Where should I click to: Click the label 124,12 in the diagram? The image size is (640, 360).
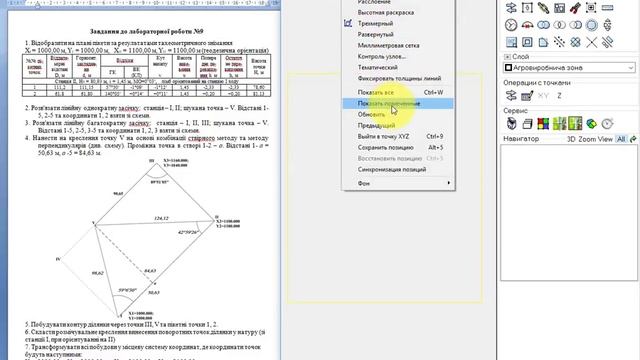(161, 218)
